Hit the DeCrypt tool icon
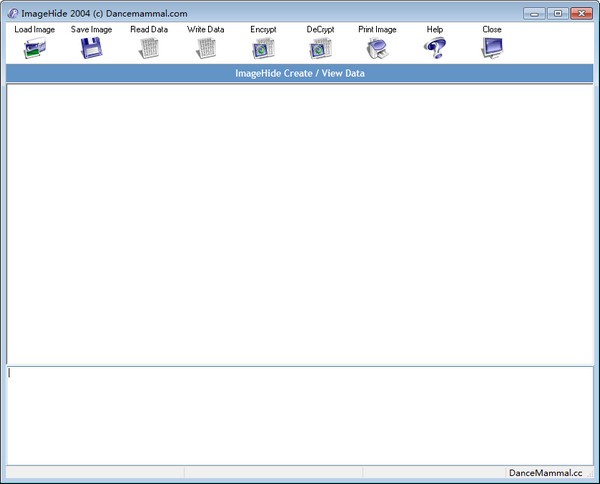The image size is (600, 484). (320, 48)
